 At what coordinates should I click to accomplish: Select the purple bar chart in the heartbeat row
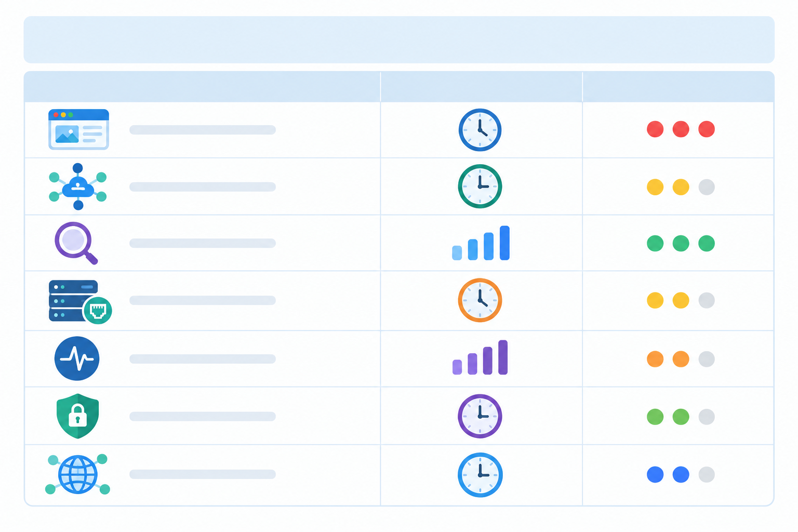point(480,357)
